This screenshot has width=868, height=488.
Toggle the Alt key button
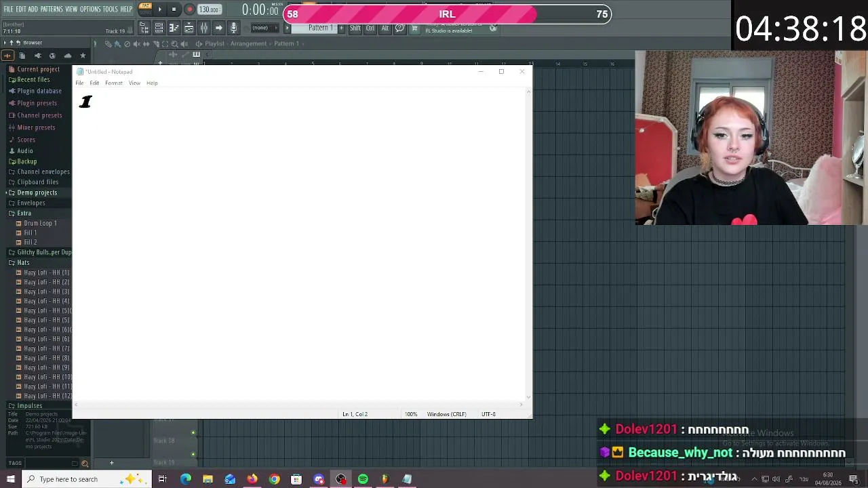click(384, 28)
